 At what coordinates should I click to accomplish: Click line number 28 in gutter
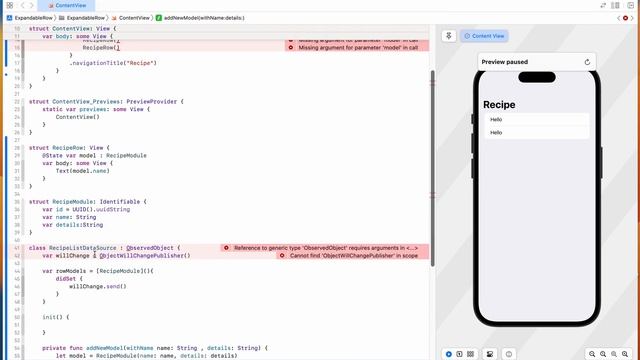[17, 148]
